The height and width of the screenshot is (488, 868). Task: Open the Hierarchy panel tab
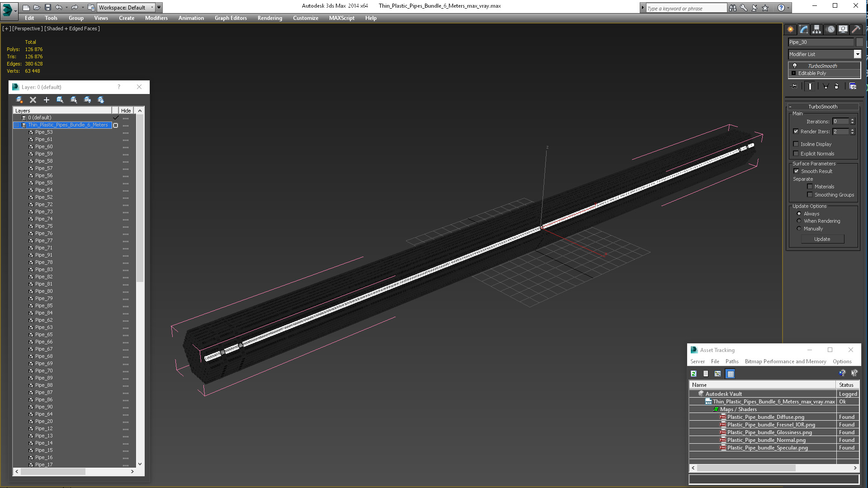pyautogui.click(x=816, y=29)
